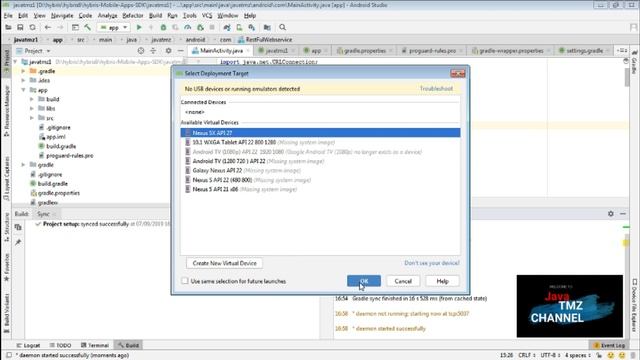640x360 pixels.
Task: Open Device File Explorer side tab
Action: point(635,305)
